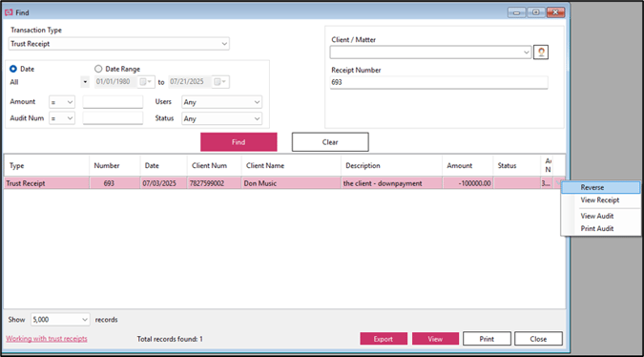Click the Close button at bottom
644x357 pixels.
tap(538, 339)
